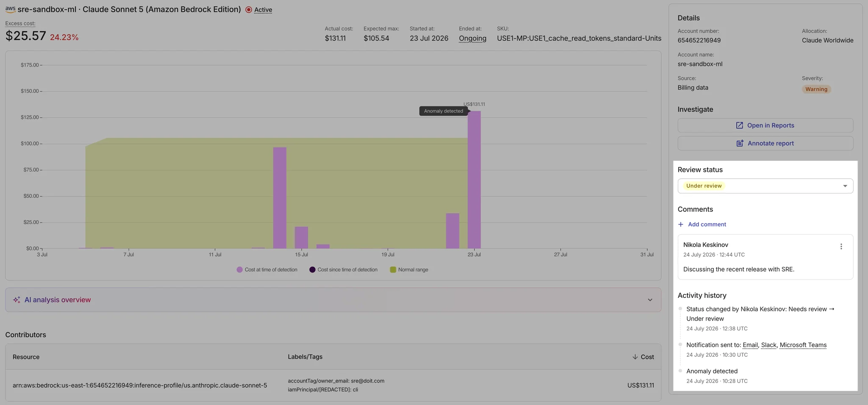Click the Excess cost label
Screen dimensions: 868x405
[x=20, y=23]
